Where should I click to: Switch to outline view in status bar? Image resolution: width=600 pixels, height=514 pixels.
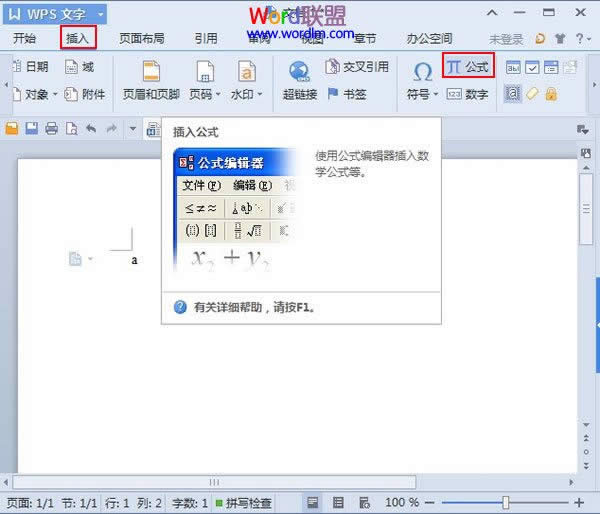338,502
